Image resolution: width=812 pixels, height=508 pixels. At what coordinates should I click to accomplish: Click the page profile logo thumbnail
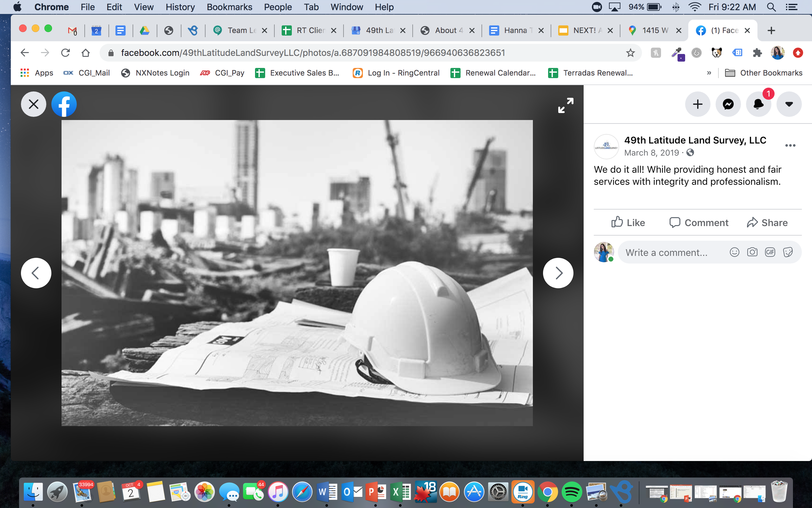tap(606, 146)
